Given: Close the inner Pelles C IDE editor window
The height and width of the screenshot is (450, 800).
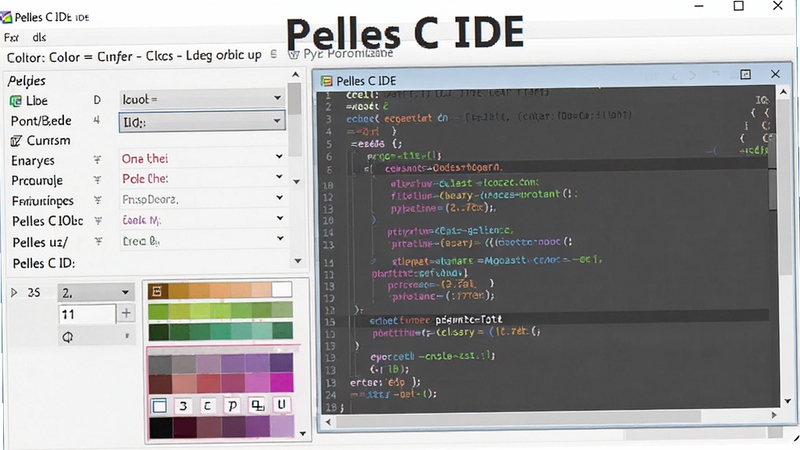Looking at the screenshot, I should (x=775, y=74).
